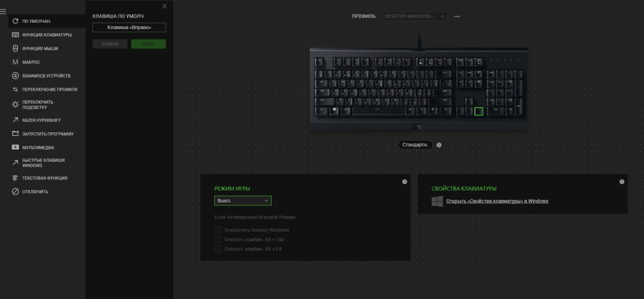Select Razer Hypershift in the sidebar
Screen dimensions: 644x299
[x=43, y=120]
